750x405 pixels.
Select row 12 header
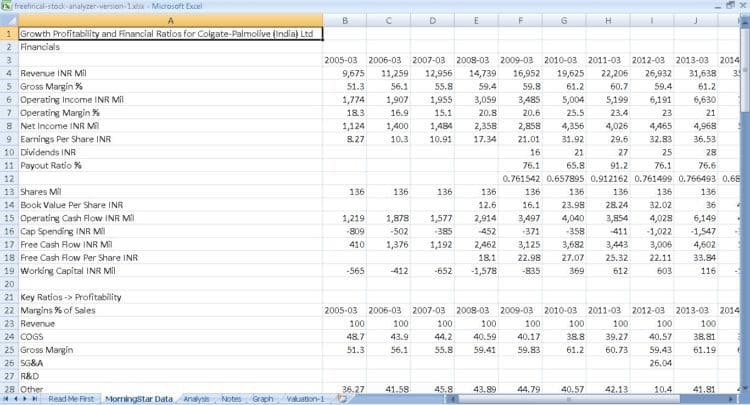(x=9, y=178)
